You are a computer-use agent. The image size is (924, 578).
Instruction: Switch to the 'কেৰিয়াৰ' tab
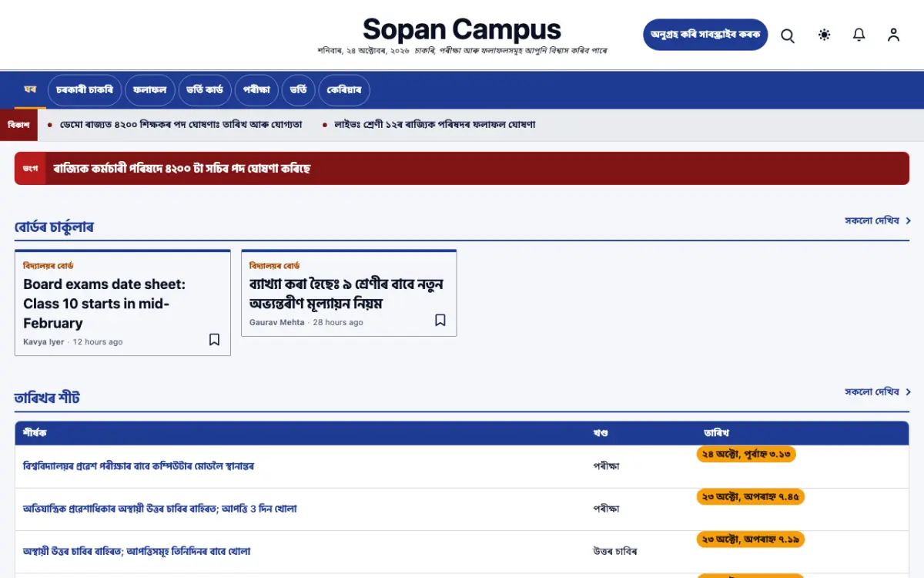coord(343,90)
